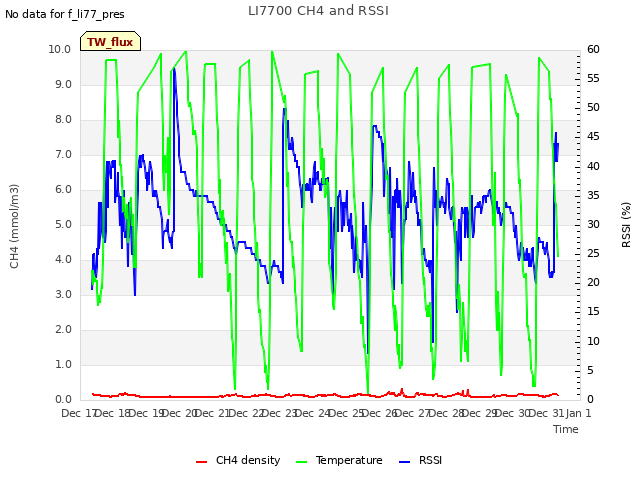This screenshot has height=480, width=640.
Task: Click the red CH4 density legend swatch
Action: click(x=201, y=462)
